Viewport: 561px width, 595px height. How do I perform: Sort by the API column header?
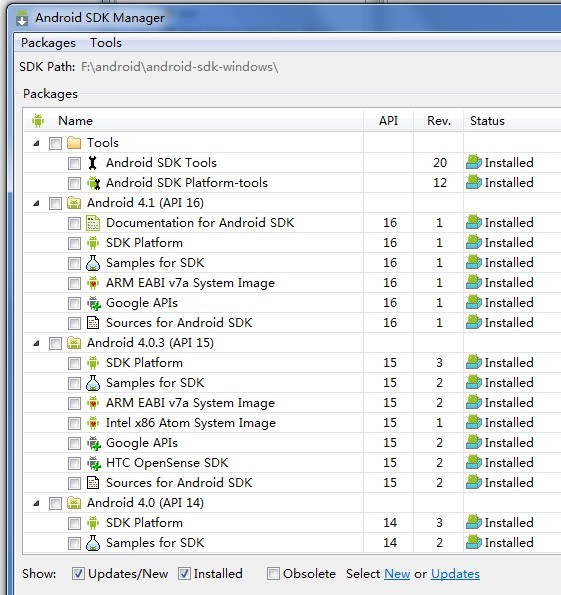click(388, 121)
